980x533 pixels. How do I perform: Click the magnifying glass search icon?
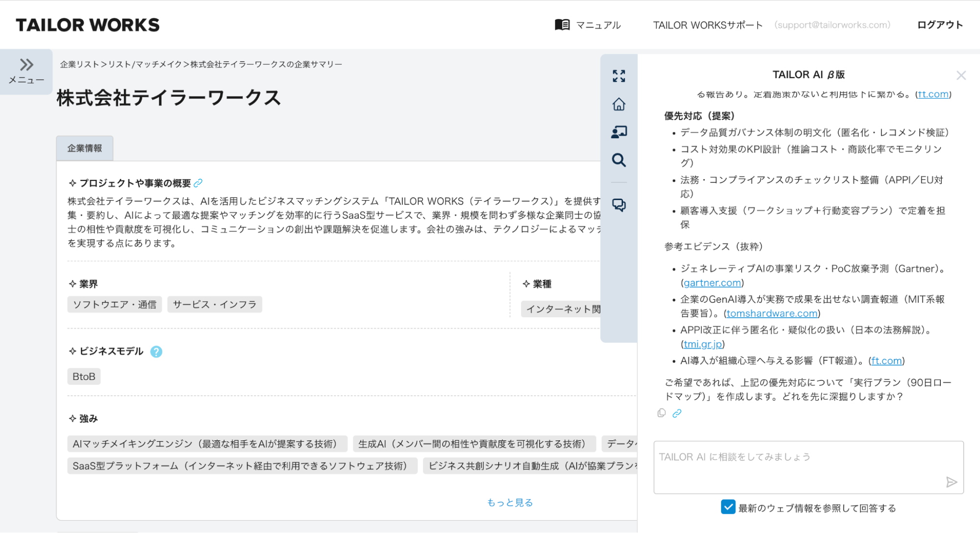tap(619, 160)
